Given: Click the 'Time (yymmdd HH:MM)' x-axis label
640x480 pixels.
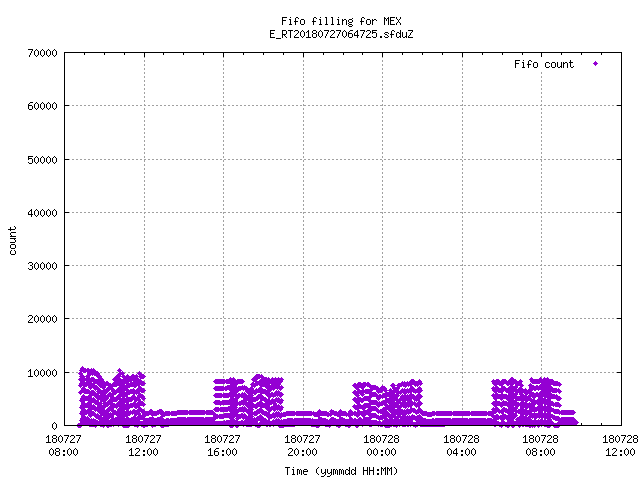Looking at the screenshot, I should pos(341,471).
